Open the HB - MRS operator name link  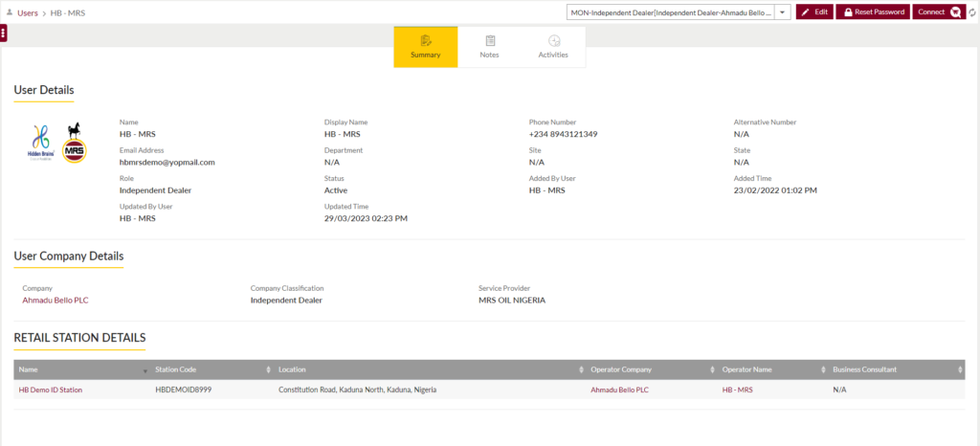(737, 390)
